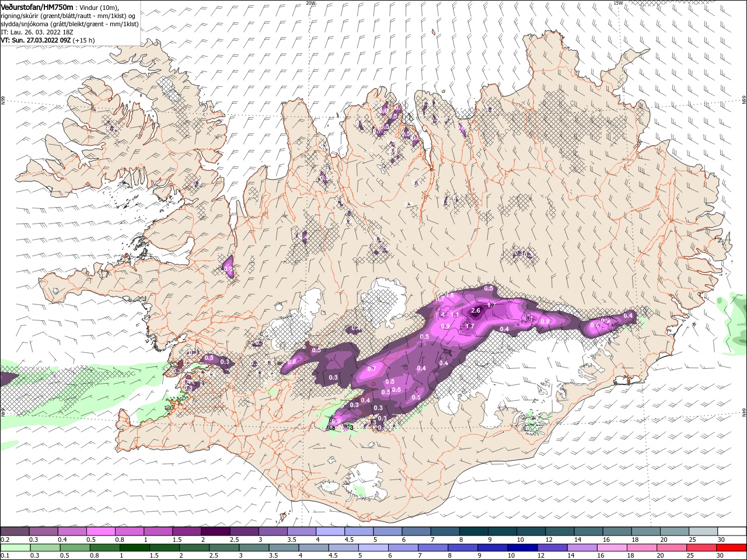Click the 7 blue swatch in the rain legend
Screen dimensions: 747x560
pos(432,548)
